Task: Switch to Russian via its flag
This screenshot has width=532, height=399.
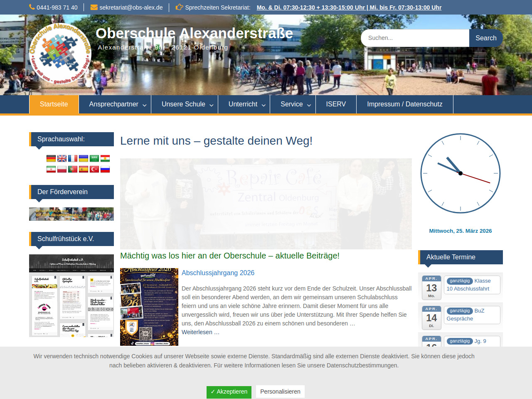Action: point(105,169)
